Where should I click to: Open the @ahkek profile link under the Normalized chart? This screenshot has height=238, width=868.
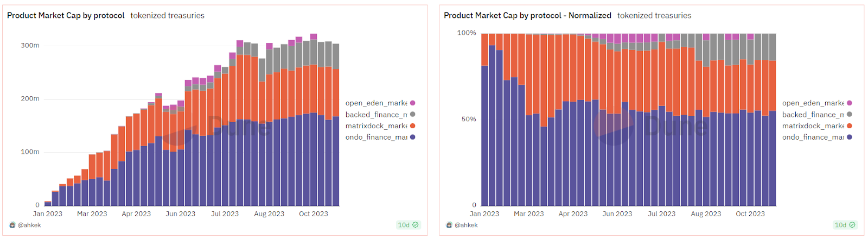pos(466,225)
